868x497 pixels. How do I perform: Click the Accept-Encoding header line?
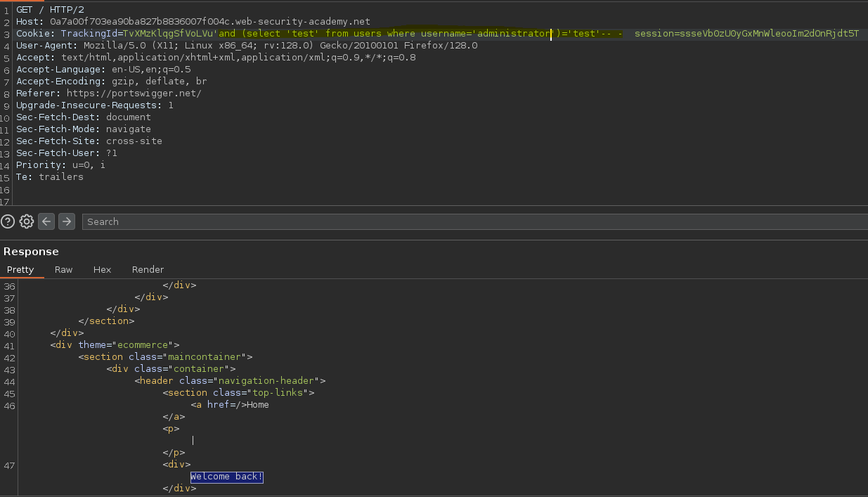point(112,82)
